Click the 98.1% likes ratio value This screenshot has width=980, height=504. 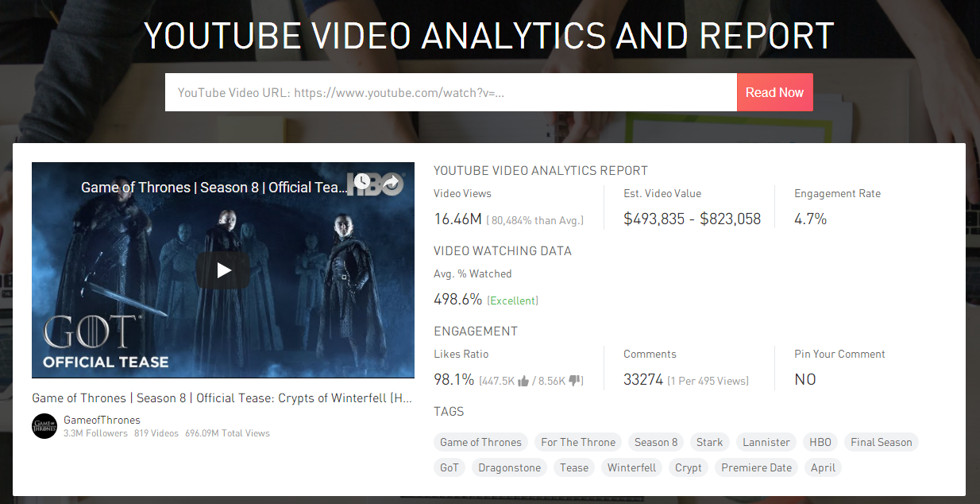[x=454, y=380]
